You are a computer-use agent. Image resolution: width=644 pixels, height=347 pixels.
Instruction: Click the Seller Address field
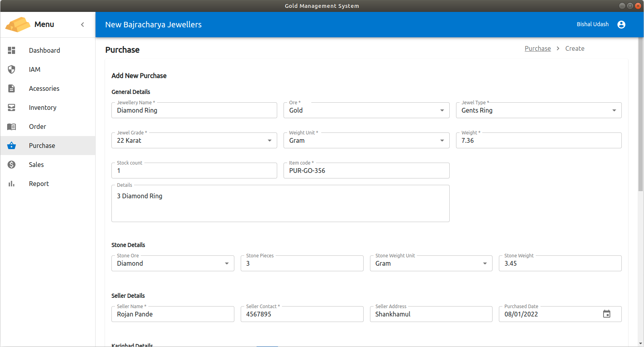click(431, 314)
